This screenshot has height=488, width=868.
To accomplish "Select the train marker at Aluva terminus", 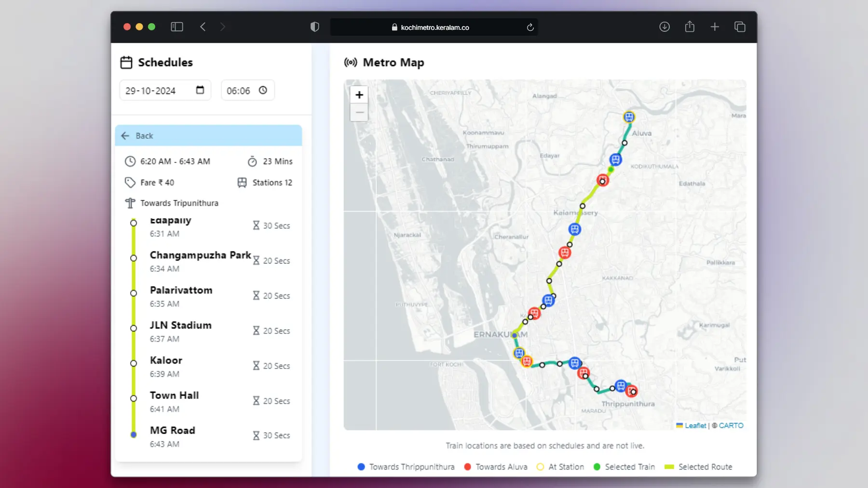I will click(629, 117).
